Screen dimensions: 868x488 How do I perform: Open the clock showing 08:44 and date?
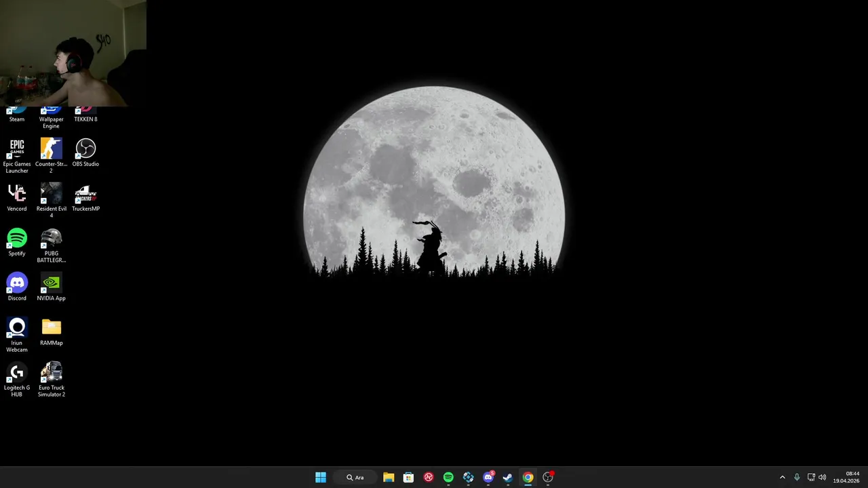(x=846, y=477)
